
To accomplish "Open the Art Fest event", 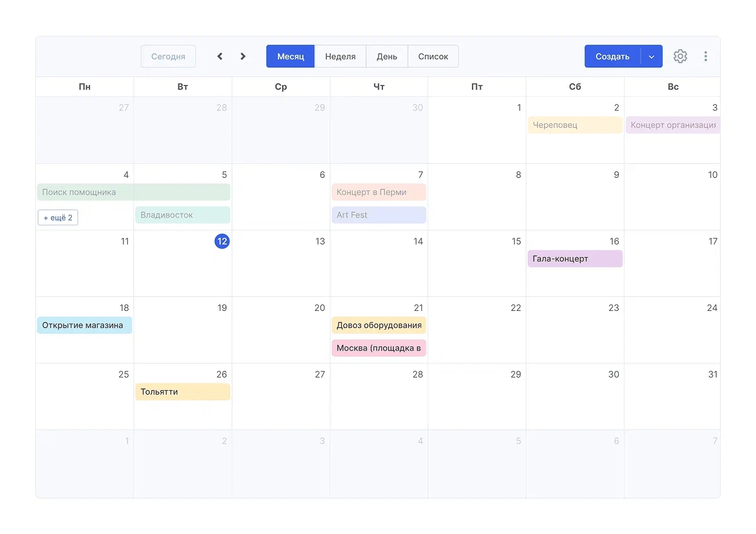I will (379, 215).
